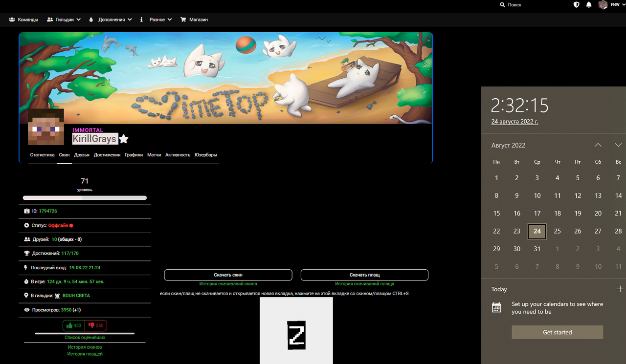Go to previous month in calendar

point(598,145)
